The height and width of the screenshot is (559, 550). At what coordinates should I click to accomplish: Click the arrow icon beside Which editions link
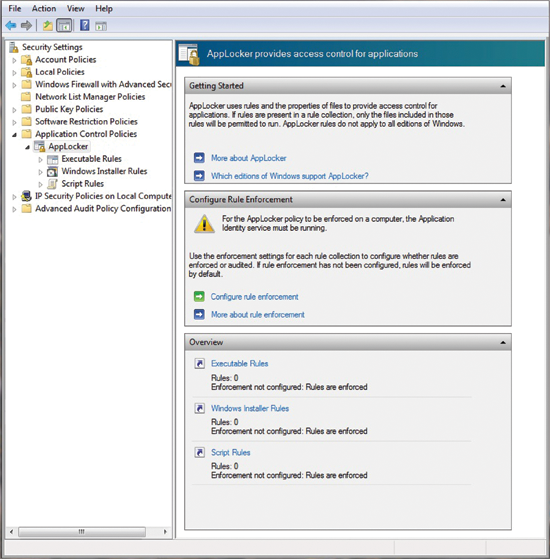click(199, 175)
